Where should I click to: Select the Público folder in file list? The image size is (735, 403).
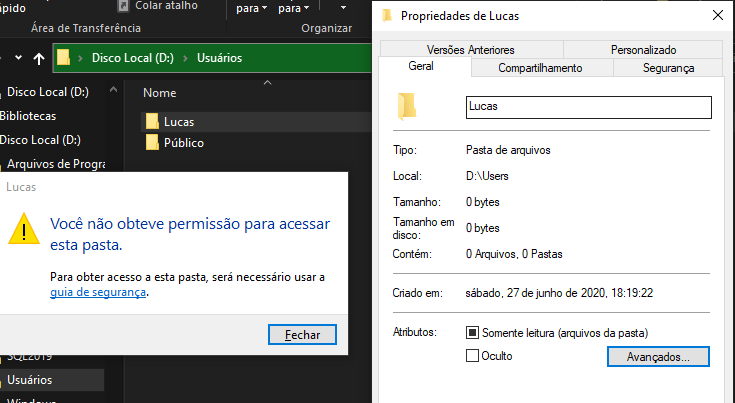(184, 143)
